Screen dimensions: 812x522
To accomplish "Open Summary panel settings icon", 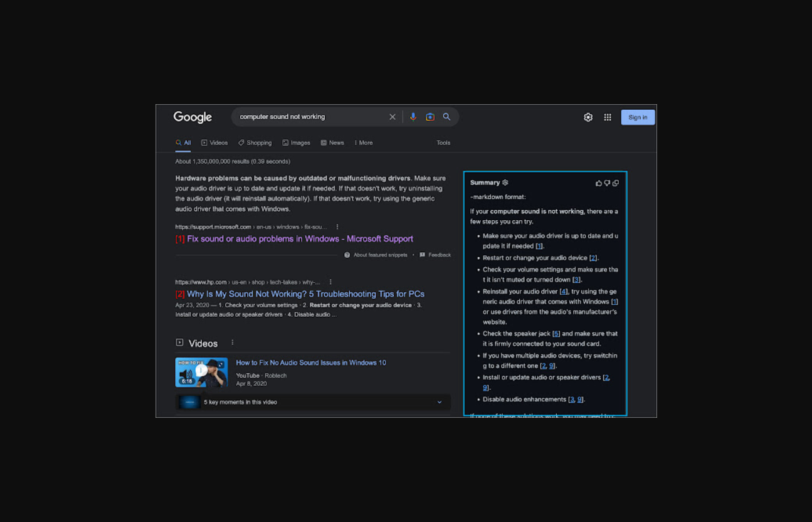I will pyautogui.click(x=505, y=183).
